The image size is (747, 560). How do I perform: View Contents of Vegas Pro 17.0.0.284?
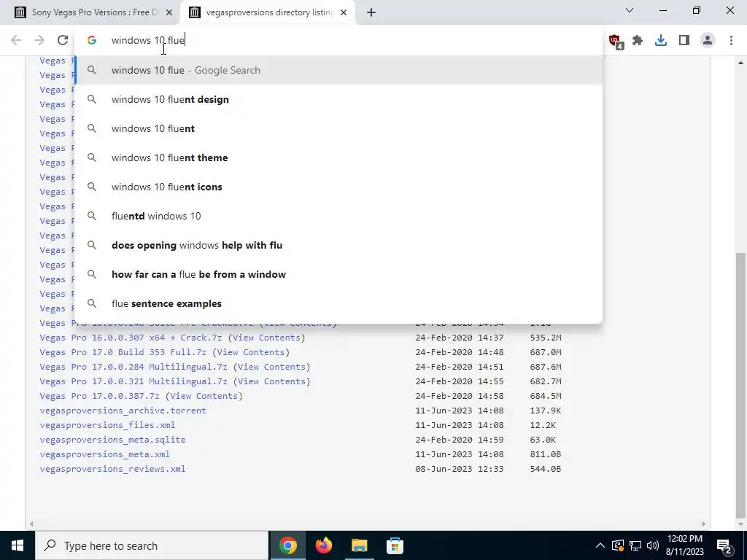point(271,367)
